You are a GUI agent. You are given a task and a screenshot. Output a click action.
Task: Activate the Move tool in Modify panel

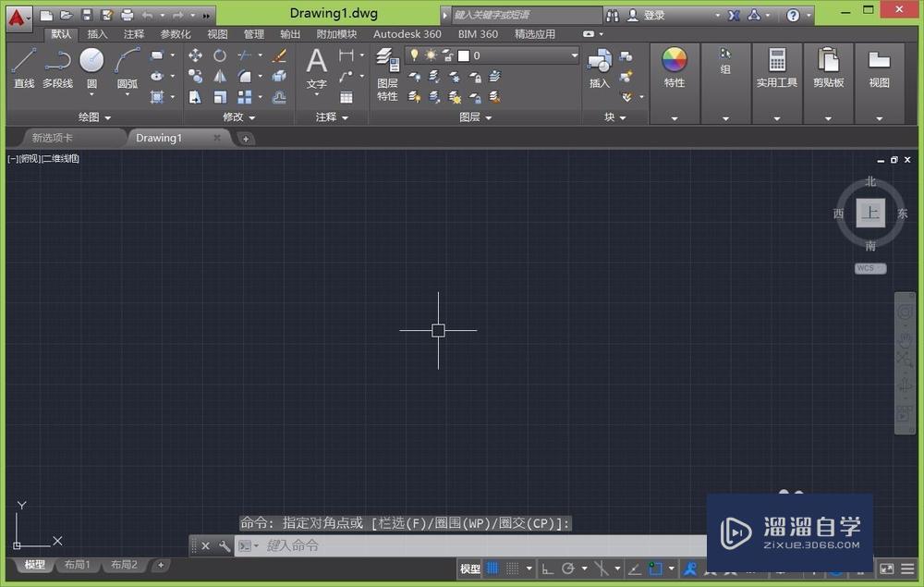click(195, 55)
